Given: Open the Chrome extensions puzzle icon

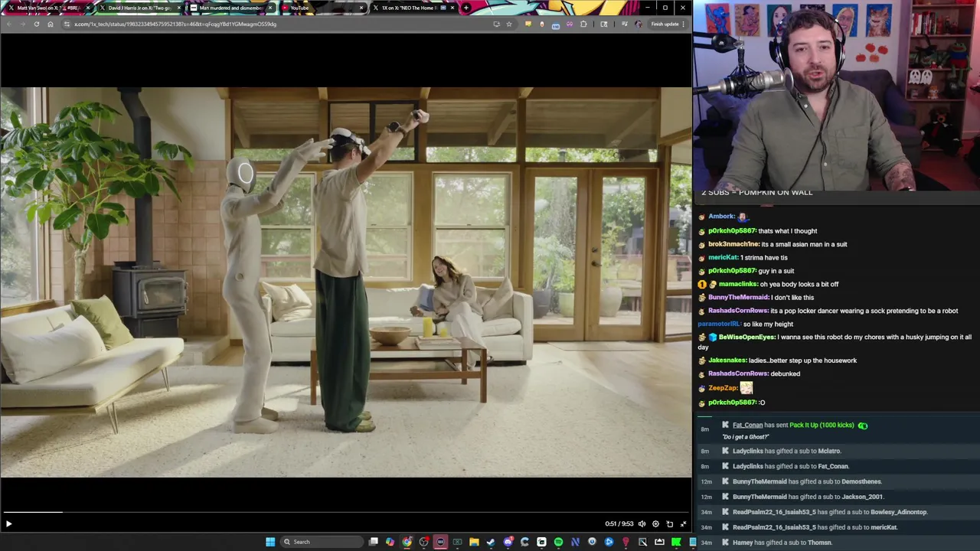Looking at the screenshot, I should [x=583, y=24].
